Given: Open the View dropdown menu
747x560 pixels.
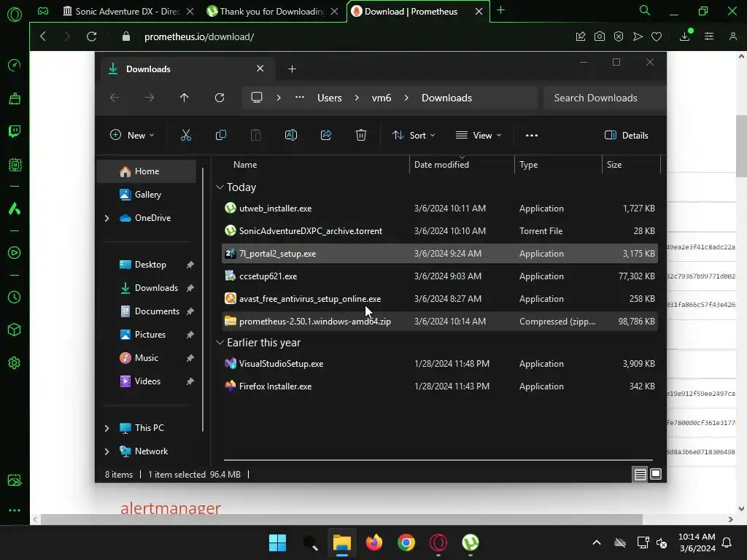Looking at the screenshot, I should pyautogui.click(x=479, y=135).
